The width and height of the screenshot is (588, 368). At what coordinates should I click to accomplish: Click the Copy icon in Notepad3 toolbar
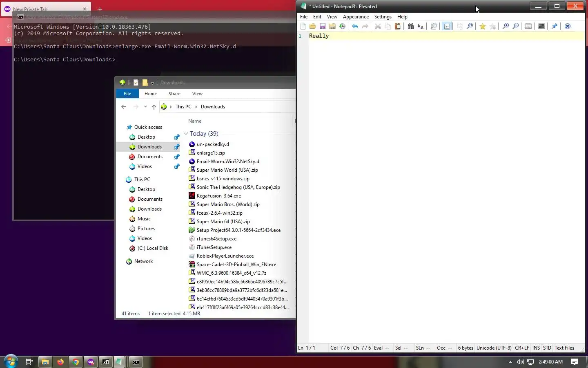click(388, 26)
